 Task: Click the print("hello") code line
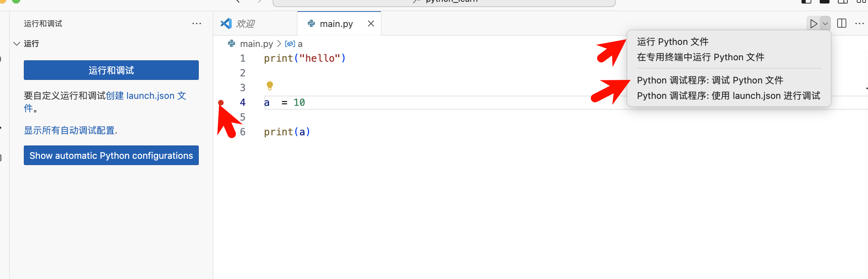coord(304,58)
